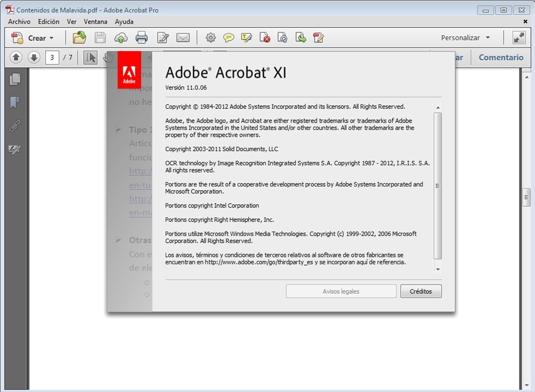
Task: Click 'Copyright 2003-2011 Solid Documents, LLC' line
Action: pyautogui.click(x=222, y=149)
